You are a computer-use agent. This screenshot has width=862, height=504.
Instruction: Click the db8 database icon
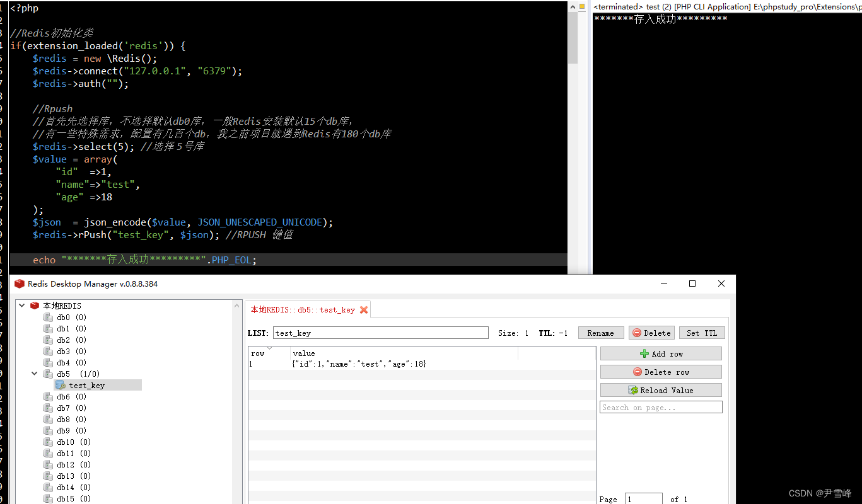48,419
